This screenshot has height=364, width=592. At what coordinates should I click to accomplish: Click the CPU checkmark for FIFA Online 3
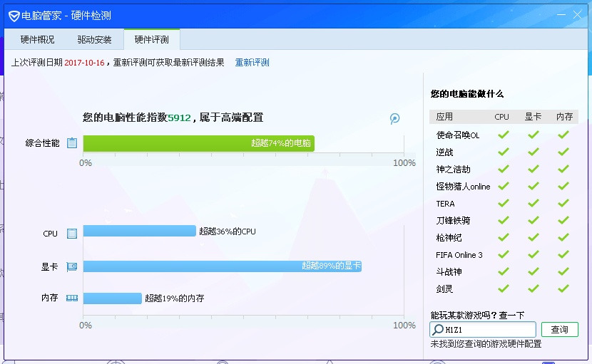(504, 254)
